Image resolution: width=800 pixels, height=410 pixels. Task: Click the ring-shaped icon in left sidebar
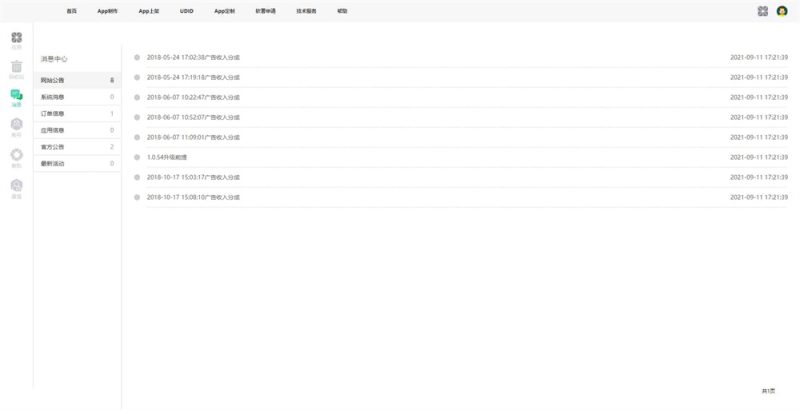tap(17, 155)
